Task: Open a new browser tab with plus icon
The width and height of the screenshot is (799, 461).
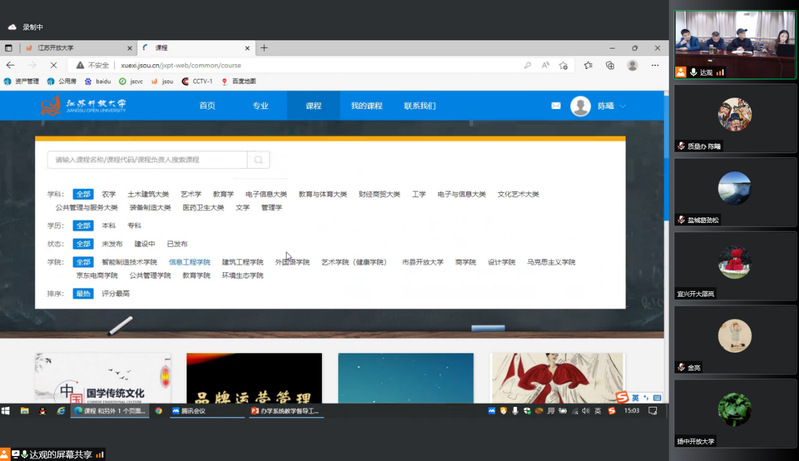Action: (264, 48)
